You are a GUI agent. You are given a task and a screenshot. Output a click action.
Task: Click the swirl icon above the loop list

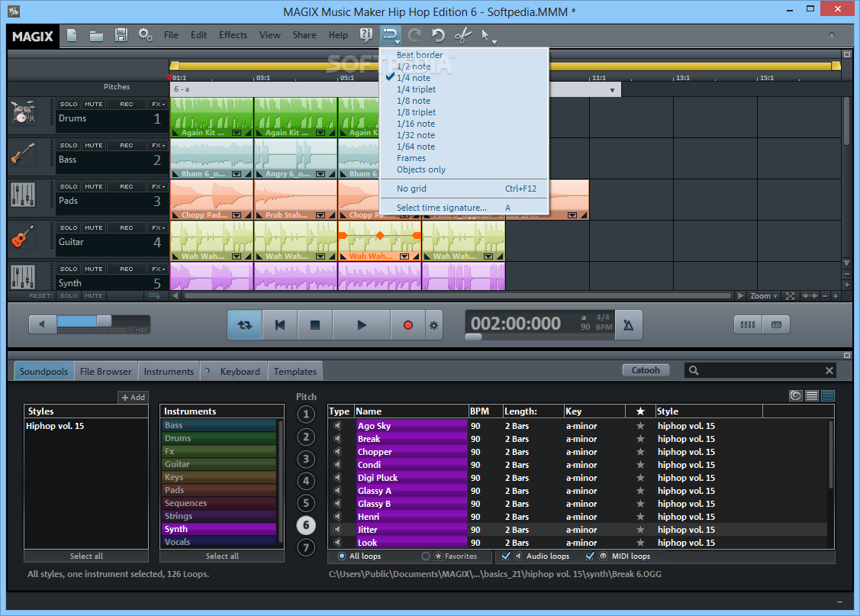[796, 395]
